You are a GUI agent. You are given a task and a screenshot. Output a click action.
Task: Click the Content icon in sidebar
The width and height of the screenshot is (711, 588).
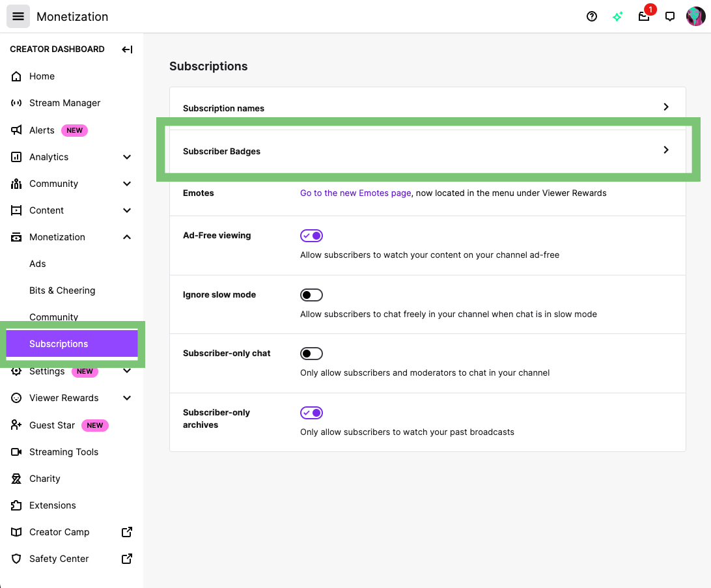point(16,210)
